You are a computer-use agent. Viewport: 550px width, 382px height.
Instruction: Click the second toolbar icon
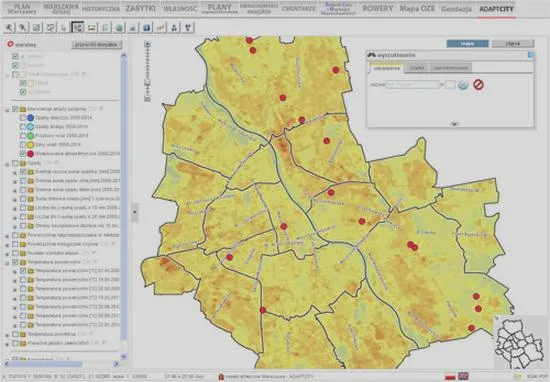coord(23,27)
